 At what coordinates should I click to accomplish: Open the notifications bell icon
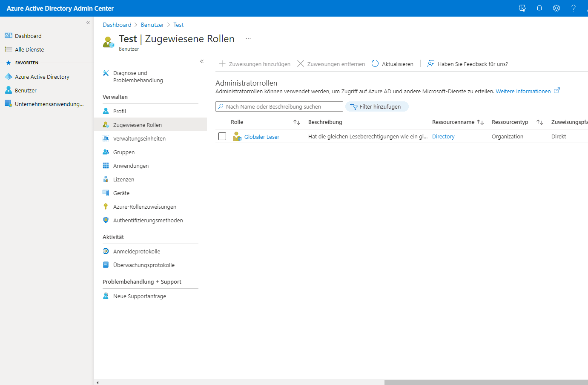coord(539,8)
